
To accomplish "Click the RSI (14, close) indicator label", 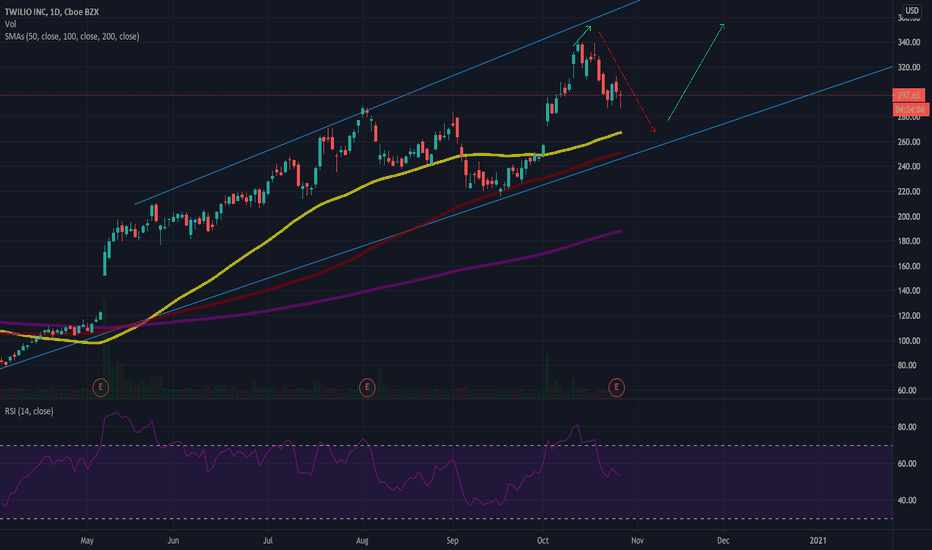I will pos(29,411).
